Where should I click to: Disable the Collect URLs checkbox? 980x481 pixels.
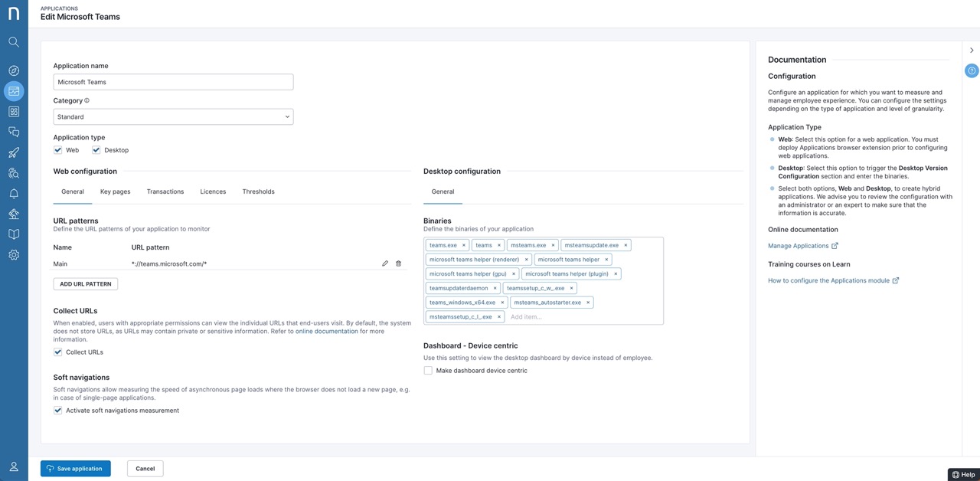coord(58,352)
